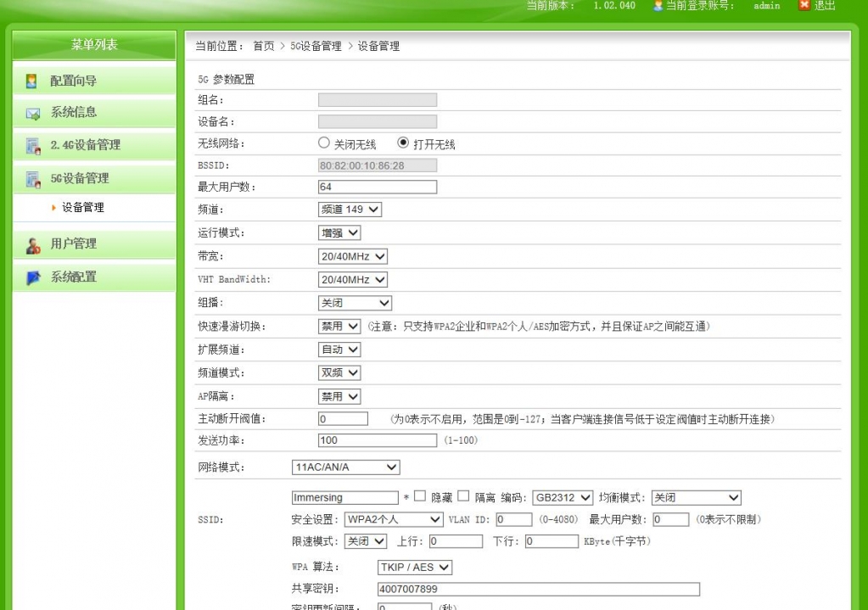868x610 pixels.
Task: Click the admin account name text
Action: point(767,6)
